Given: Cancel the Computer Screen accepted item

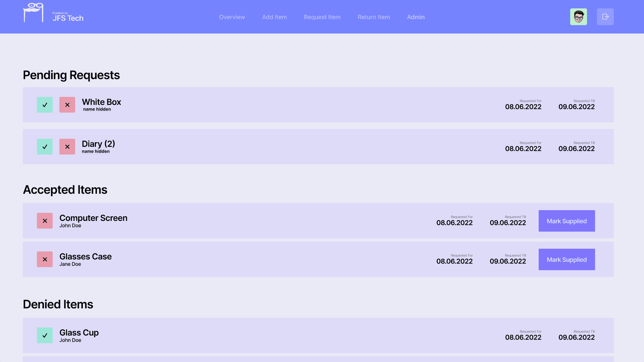Looking at the screenshot, I should point(45,221).
